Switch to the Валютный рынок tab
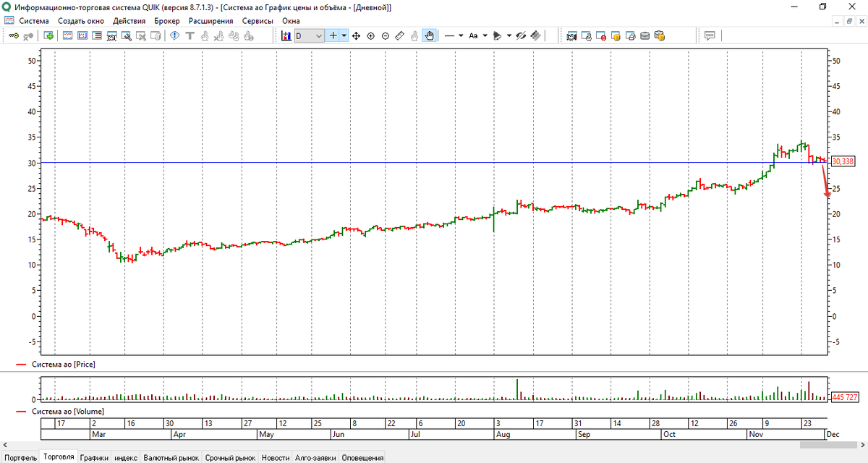The width and height of the screenshot is (868, 463). (171, 457)
